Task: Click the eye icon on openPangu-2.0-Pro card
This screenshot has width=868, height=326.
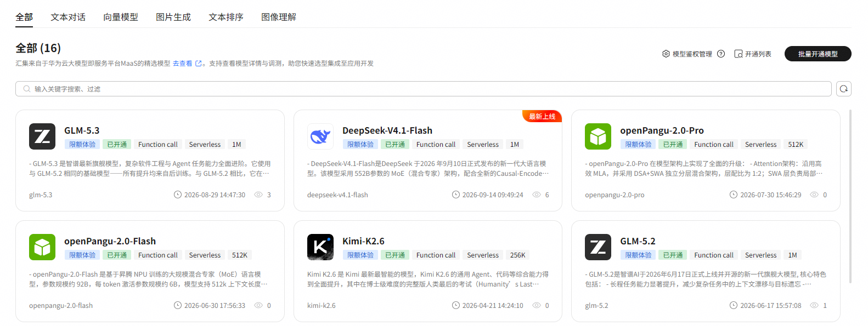Action: 814,195
